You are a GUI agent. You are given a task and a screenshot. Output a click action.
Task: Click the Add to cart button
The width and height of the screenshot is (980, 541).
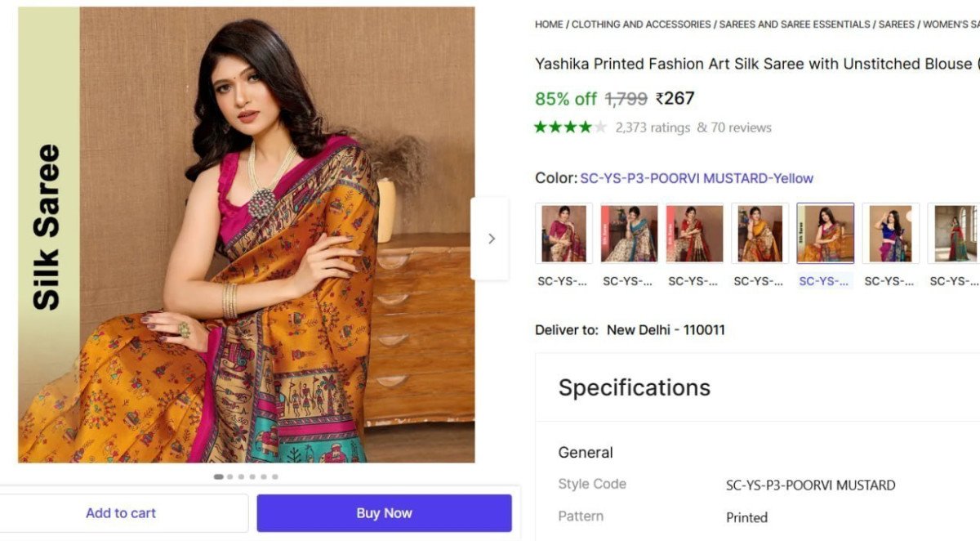click(x=121, y=512)
